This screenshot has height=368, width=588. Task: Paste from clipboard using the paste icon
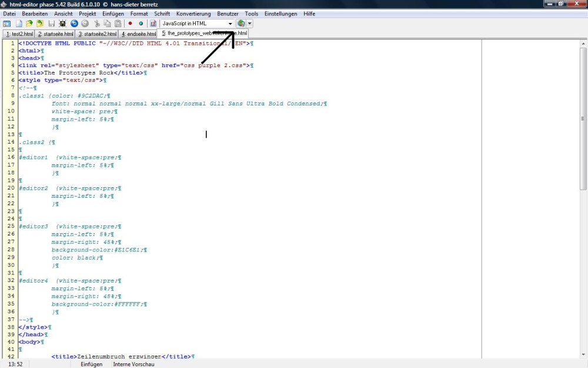click(118, 24)
